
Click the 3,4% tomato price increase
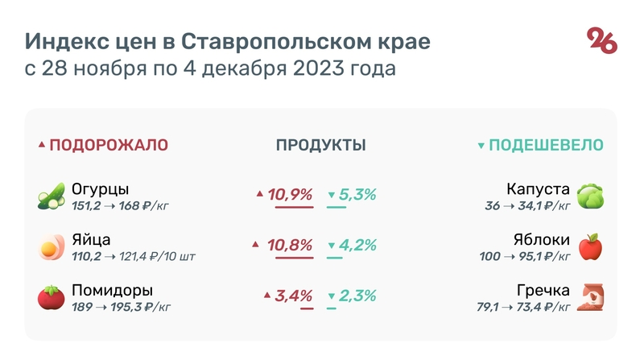point(294,296)
